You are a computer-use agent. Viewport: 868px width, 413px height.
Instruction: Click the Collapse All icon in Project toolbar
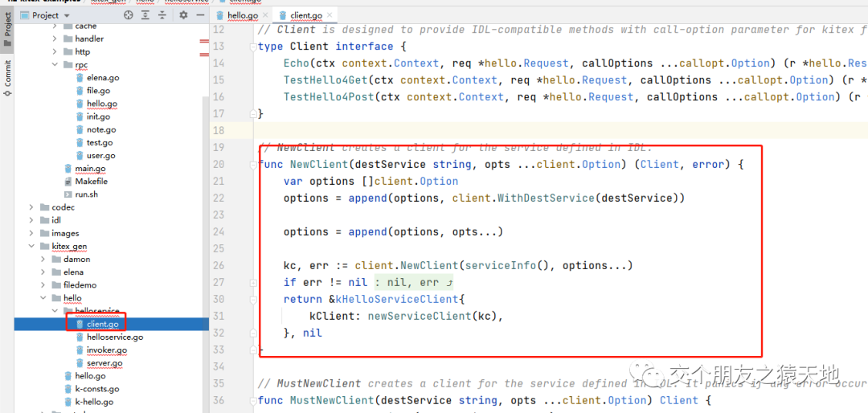tap(162, 15)
